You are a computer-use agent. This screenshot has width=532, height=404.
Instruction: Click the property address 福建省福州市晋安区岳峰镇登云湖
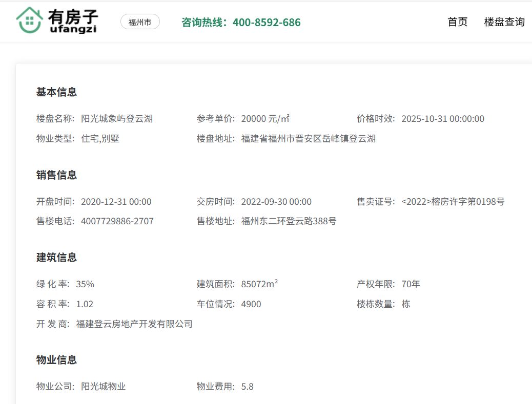tap(308, 139)
